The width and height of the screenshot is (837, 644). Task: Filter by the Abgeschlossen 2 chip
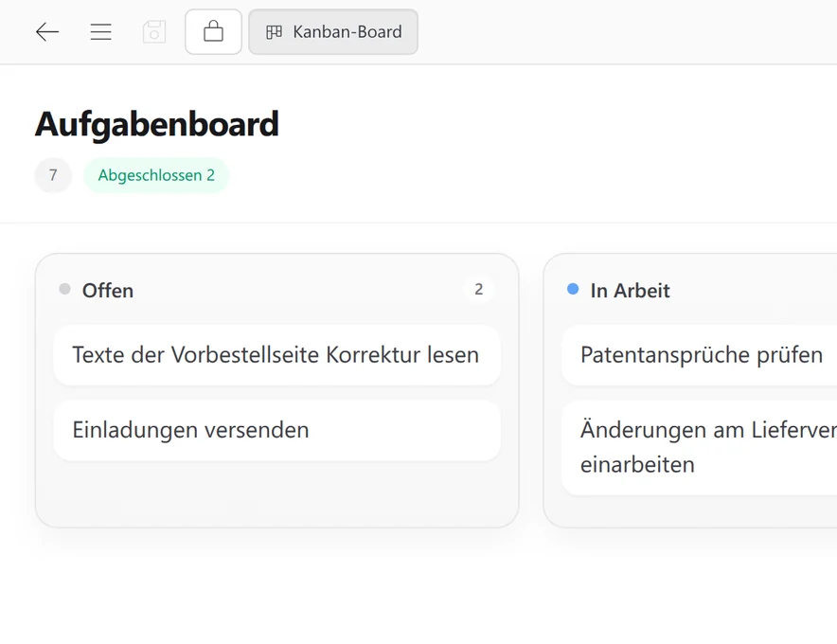pos(156,175)
